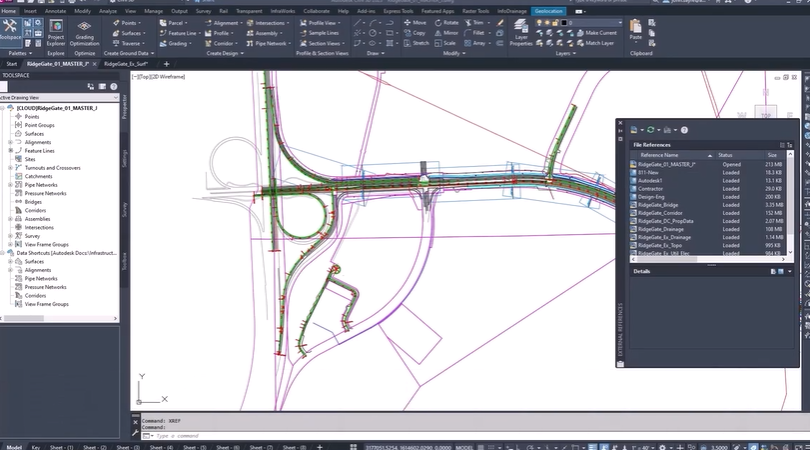
Task: Select the Scale tool
Action: point(445,43)
